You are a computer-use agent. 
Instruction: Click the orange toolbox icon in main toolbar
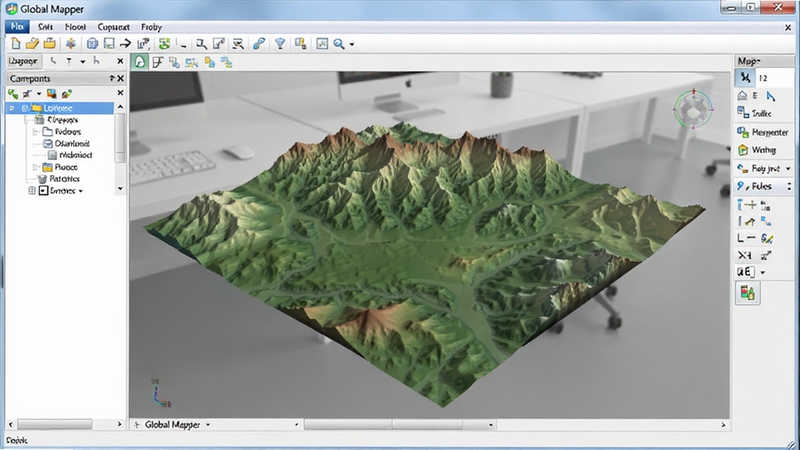point(49,44)
